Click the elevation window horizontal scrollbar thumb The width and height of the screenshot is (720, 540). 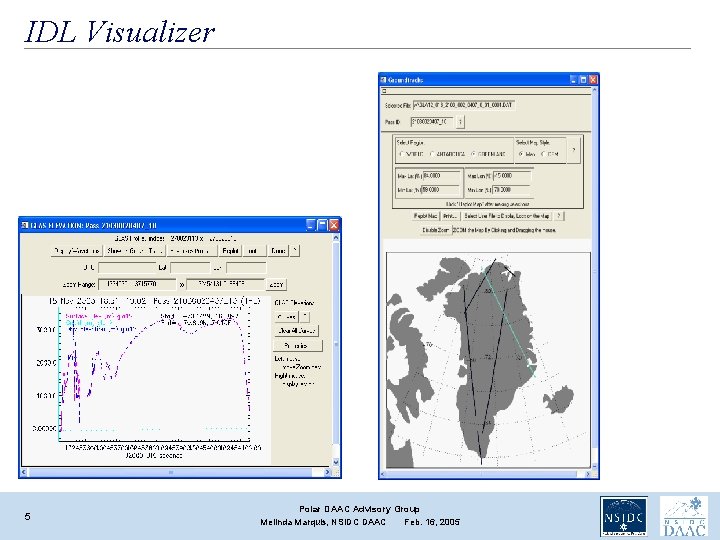(171, 472)
